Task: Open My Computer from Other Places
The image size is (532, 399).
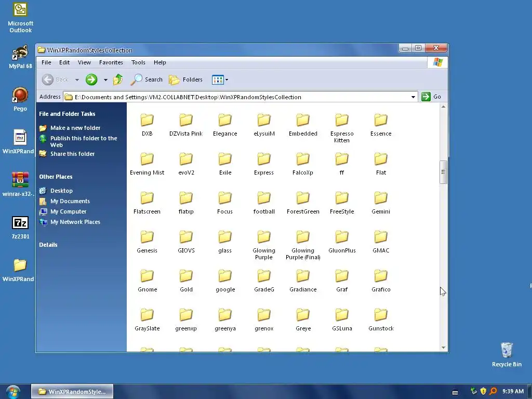Action: 68,211
